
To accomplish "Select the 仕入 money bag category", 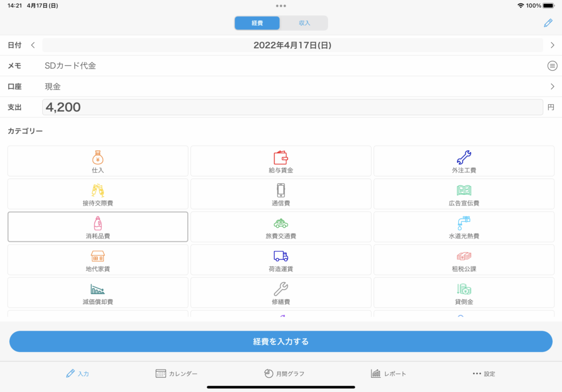I will point(98,161).
